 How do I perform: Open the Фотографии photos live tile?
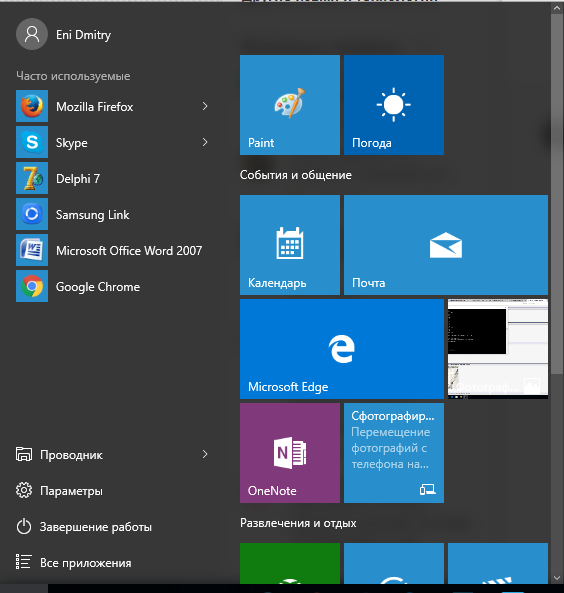point(498,349)
